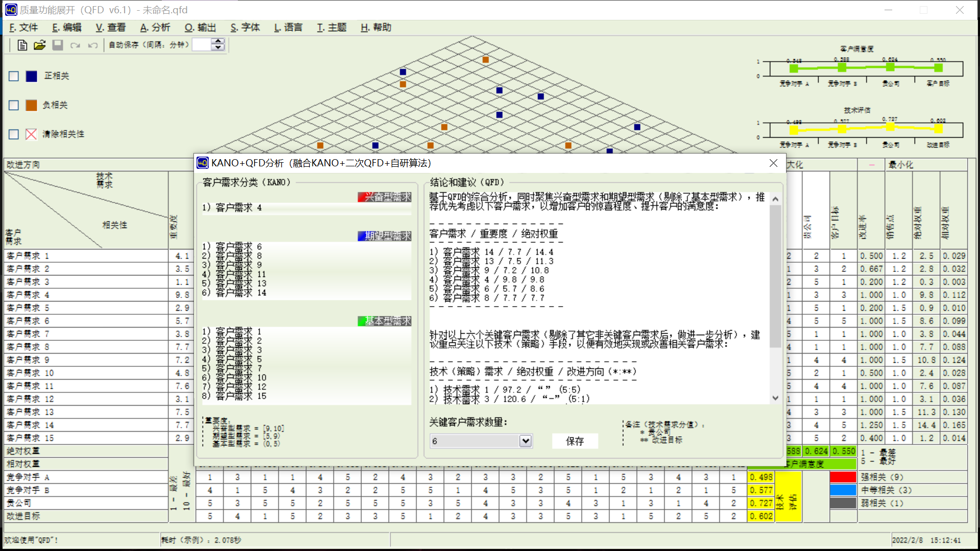Open the H. 帮助 menu

click(x=376, y=28)
